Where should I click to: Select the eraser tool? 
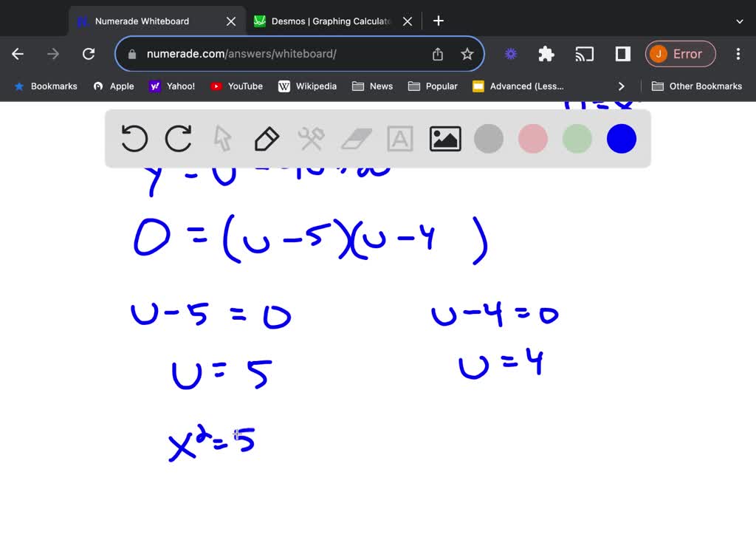[x=355, y=138]
